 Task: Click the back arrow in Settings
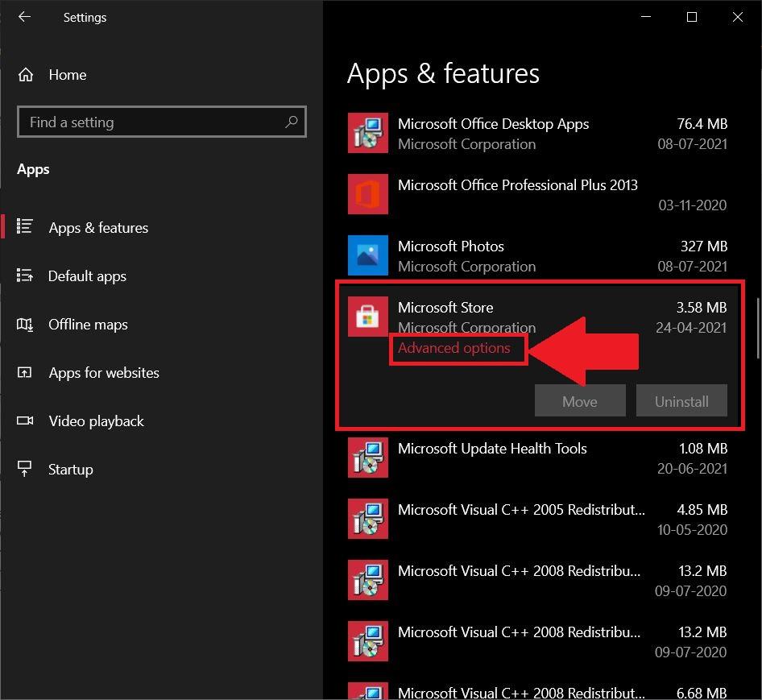pyautogui.click(x=24, y=17)
